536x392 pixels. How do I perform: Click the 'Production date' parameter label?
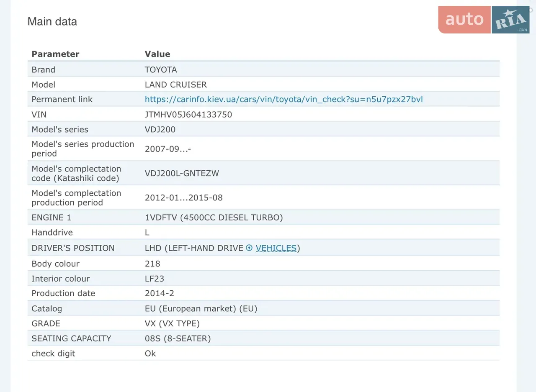pos(63,293)
